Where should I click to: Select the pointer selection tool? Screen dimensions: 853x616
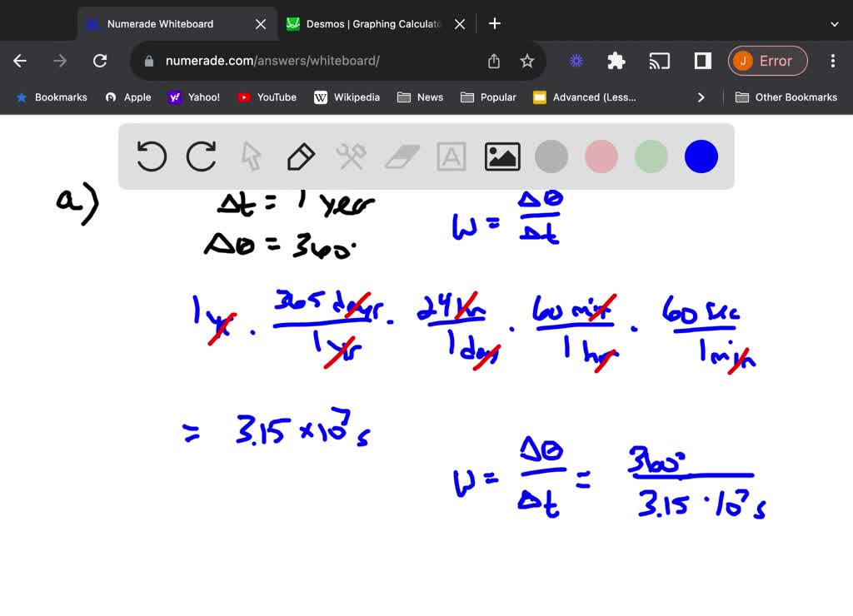(x=251, y=156)
